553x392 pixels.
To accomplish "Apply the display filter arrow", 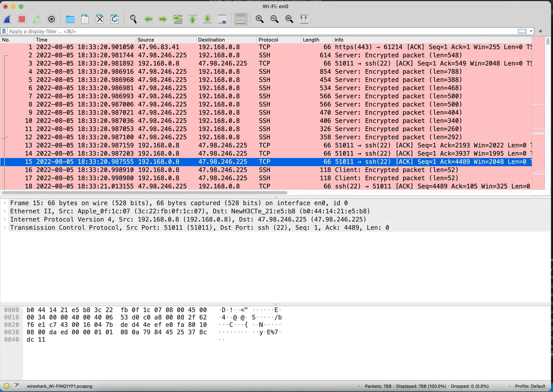I will click(x=522, y=31).
